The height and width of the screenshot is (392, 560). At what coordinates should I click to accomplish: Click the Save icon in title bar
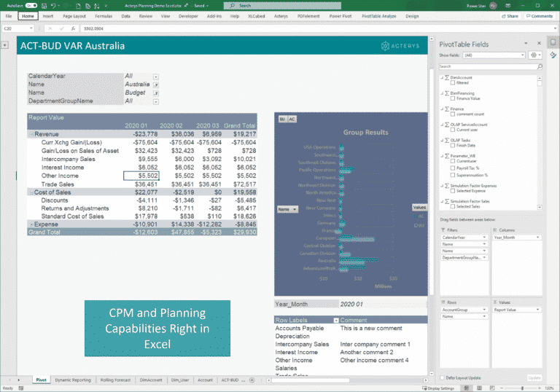pyautogui.click(x=43, y=5)
